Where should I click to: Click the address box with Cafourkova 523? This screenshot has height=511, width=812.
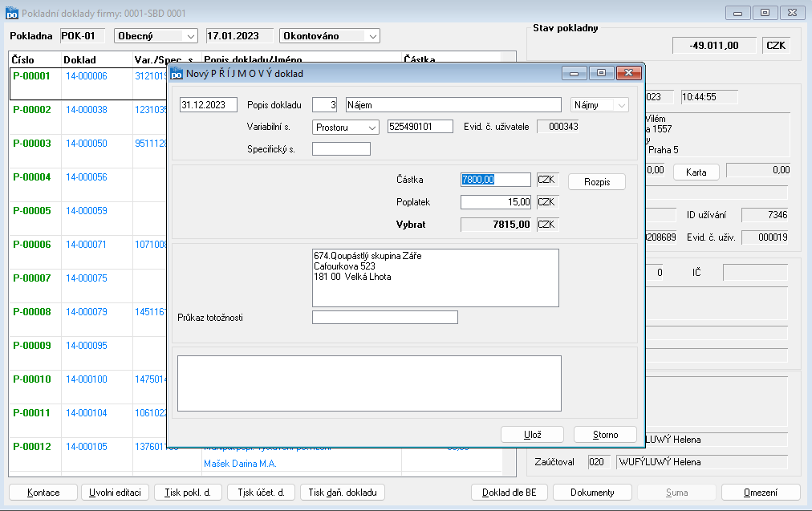[x=436, y=278]
